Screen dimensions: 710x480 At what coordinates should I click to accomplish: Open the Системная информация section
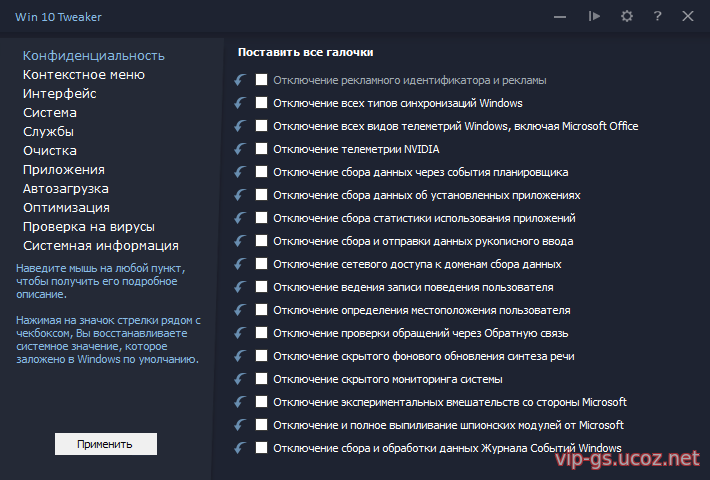pyautogui.click(x=101, y=246)
